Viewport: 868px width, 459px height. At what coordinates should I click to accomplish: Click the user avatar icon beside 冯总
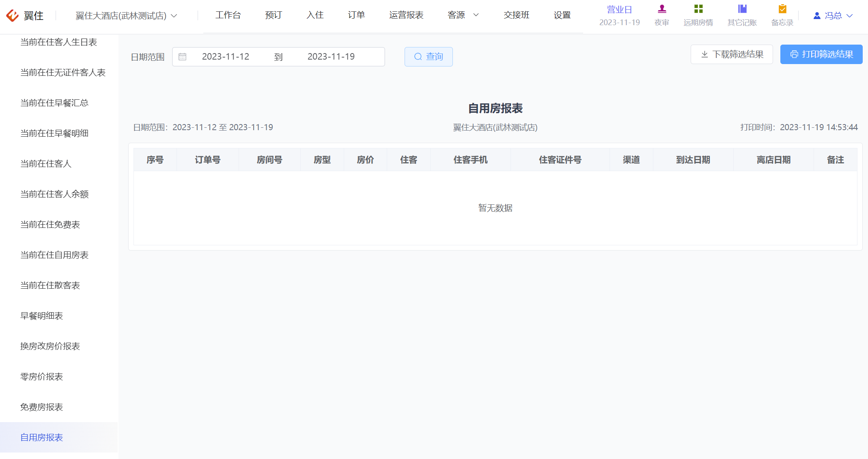click(x=817, y=15)
